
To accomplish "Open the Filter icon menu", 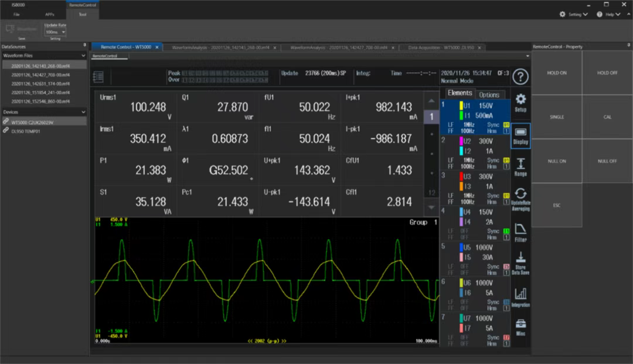I will click(520, 233).
